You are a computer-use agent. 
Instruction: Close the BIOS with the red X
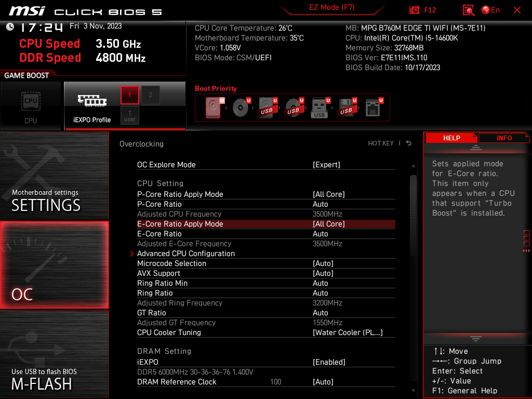pyautogui.click(x=517, y=10)
